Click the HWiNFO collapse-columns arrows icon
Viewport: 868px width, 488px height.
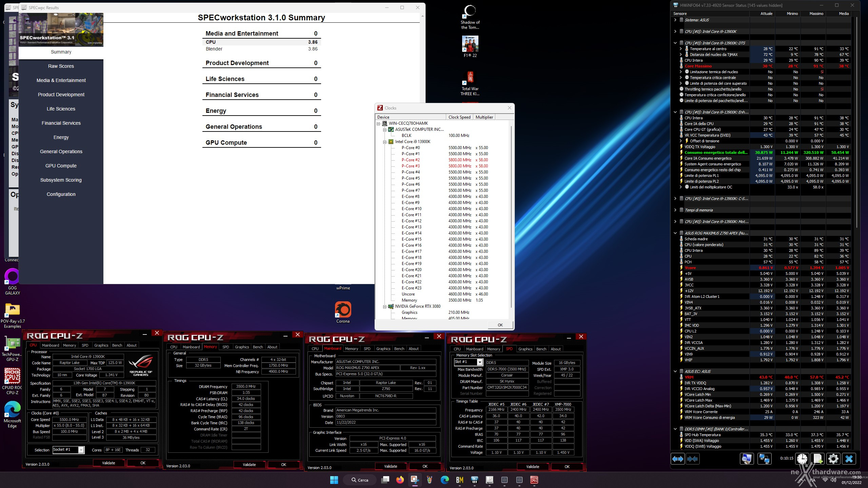pyautogui.click(x=692, y=459)
